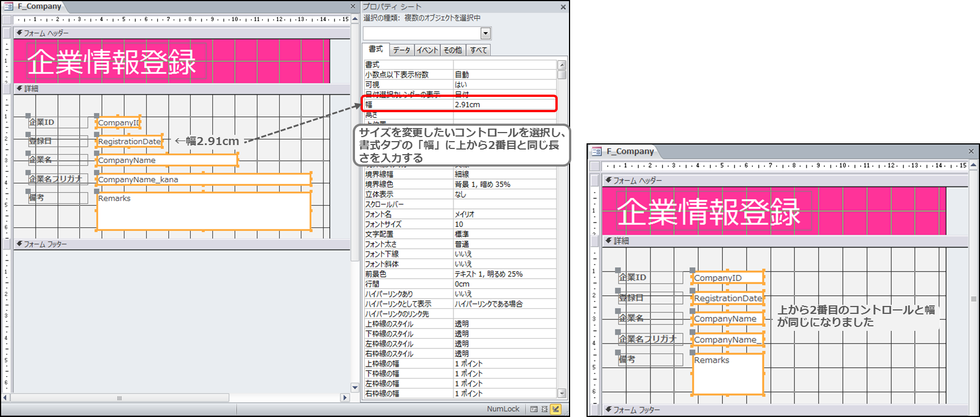The height and width of the screenshot is (417, 980).
Task: Click the Property Sheet scrollbar's down arrow
Action: tap(562, 393)
